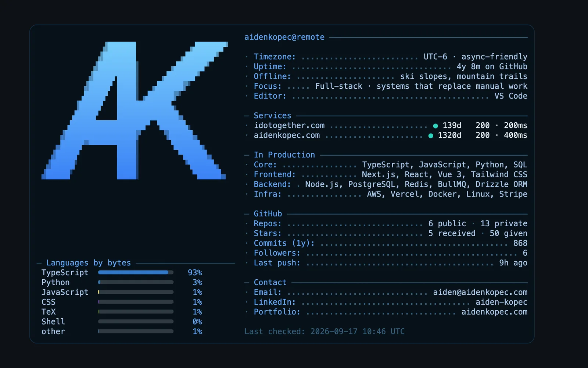This screenshot has height=368, width=588.
Task: Click the Portfolio value aidenkopec.com
Action: [494, 312]
